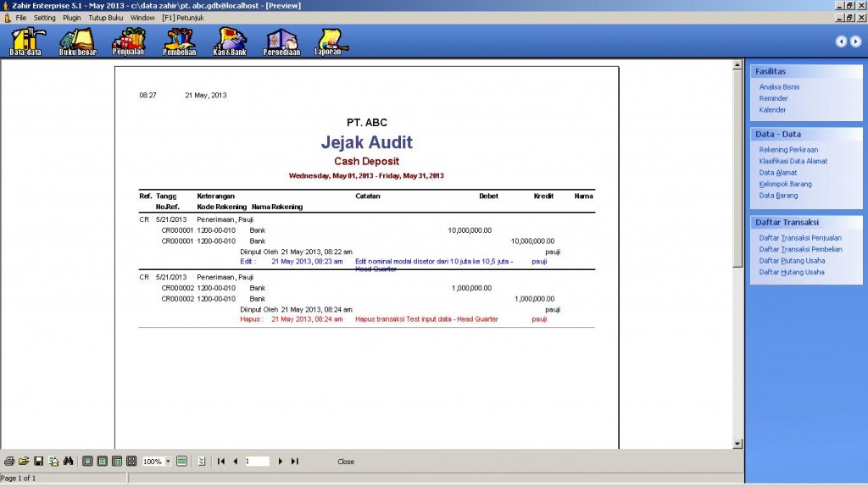Open the zoom percentage dropdown
This screenshot has height=487, width=868.
(168, 462)
